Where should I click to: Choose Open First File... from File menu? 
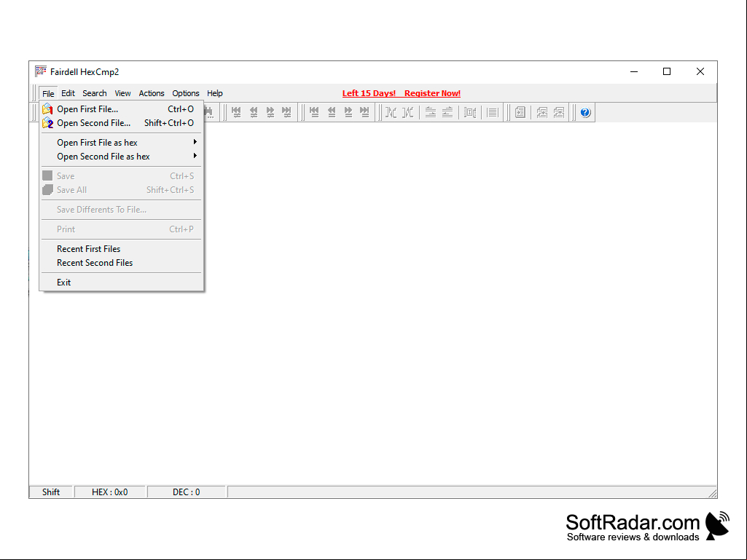click(122, 109)
